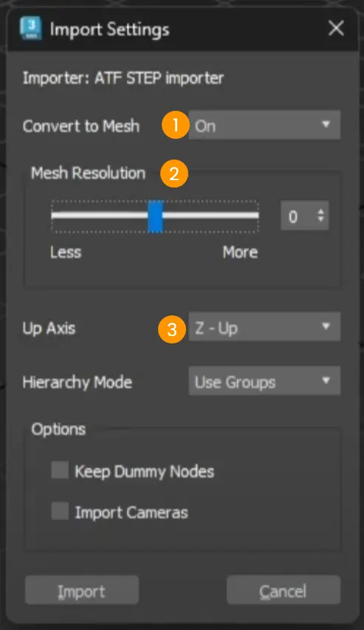Click the Mesh Resolution slider handle

(x=155, y=216)
